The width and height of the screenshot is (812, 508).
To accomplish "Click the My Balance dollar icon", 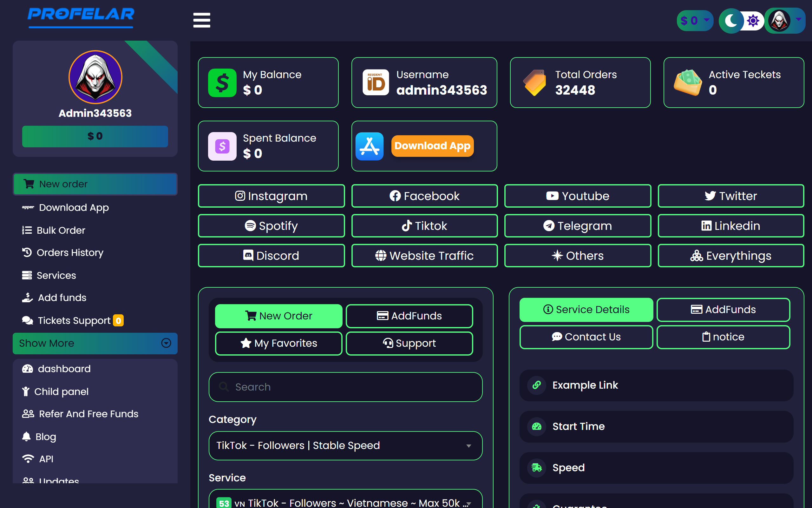I will (222, 83).
